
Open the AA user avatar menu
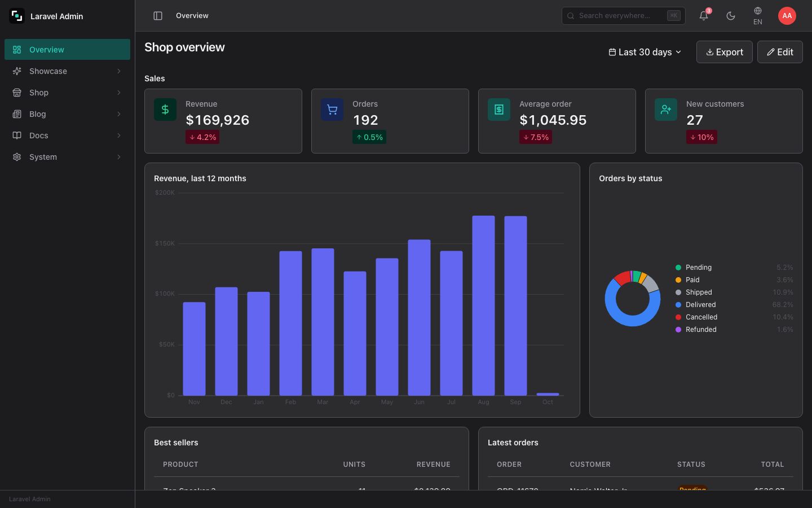(787, 16)
